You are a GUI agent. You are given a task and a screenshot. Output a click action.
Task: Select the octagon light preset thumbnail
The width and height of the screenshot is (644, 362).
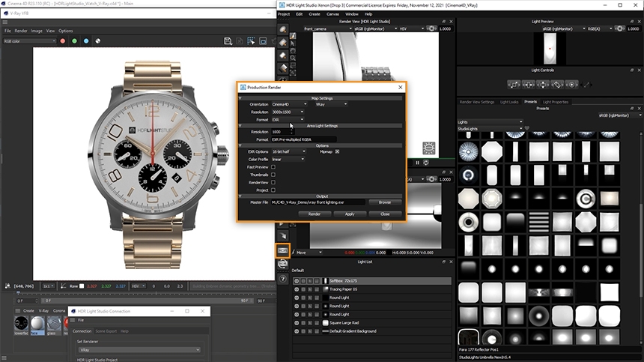pos(492,151)
